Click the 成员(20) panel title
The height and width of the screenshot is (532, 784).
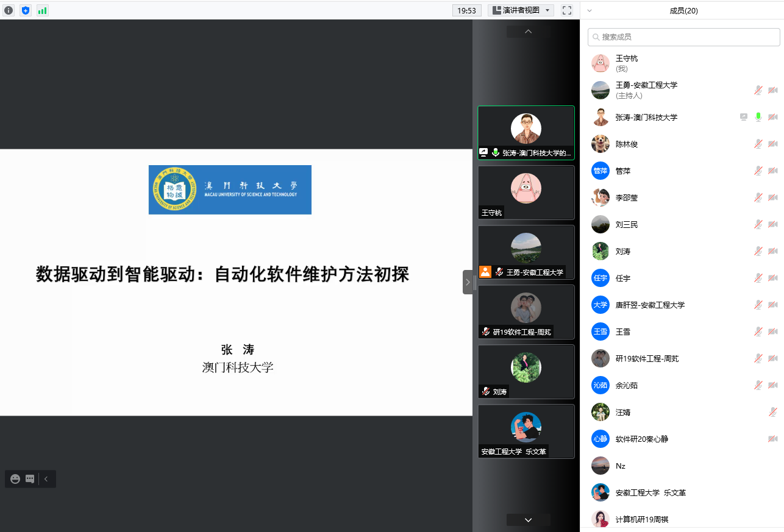(x=684, y=10)
